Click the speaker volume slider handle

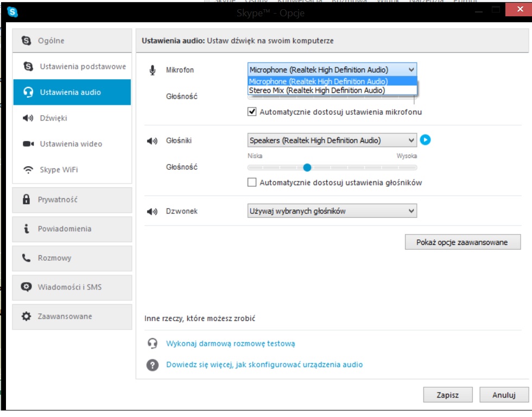(x=307, y=167)
